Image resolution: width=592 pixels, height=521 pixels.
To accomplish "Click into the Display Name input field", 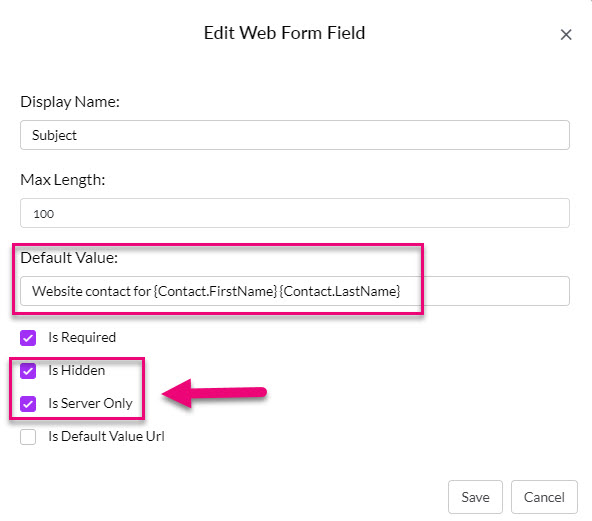I will coord(294,135).
